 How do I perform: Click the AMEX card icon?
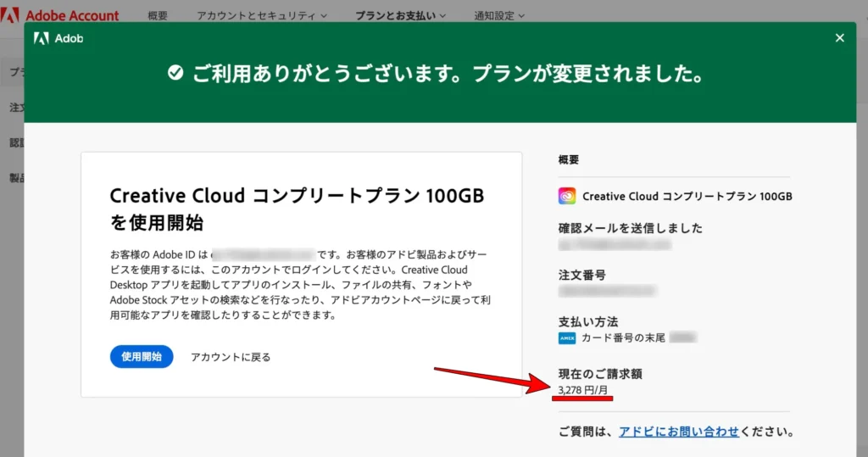tap(567, 338)
